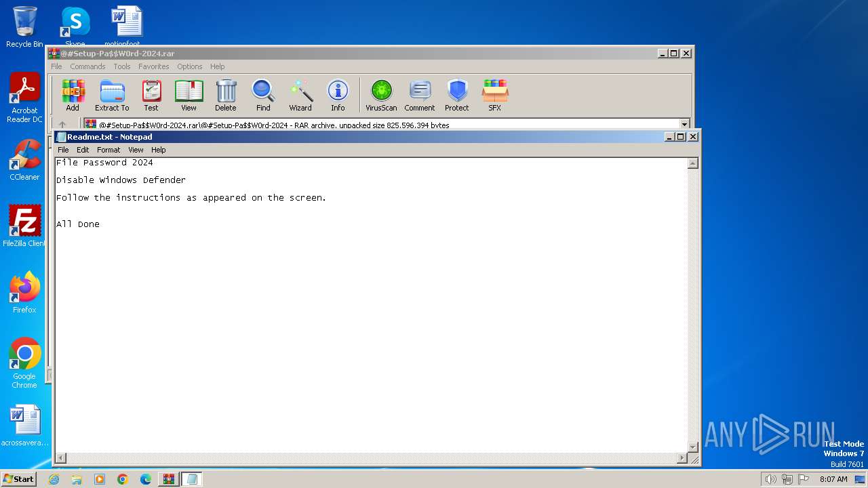Viewport: 868px width, 488px height.
Task: Switch to Notepad taskbar button
Action: point(192,479)
